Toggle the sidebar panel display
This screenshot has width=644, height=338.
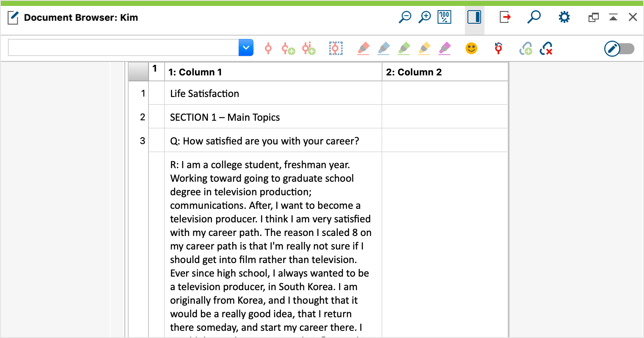pyautogui.click(x=474, y=17)
